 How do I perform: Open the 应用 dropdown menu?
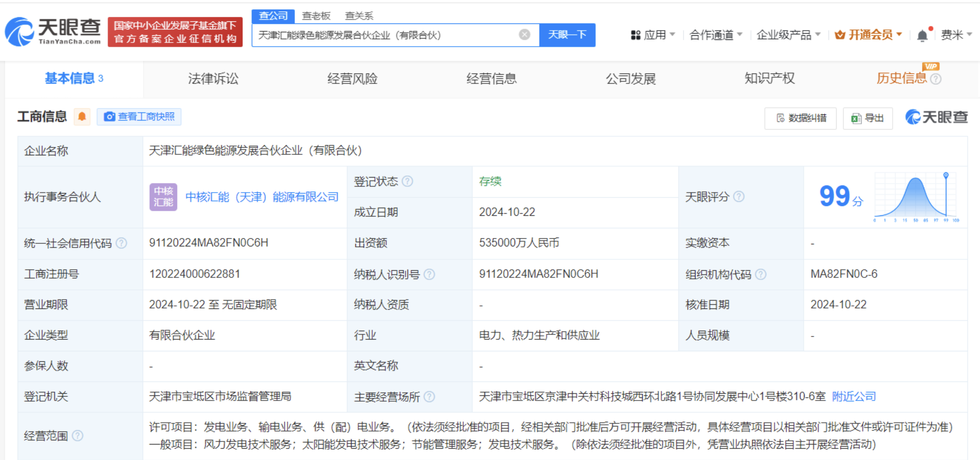pos(653,35)
